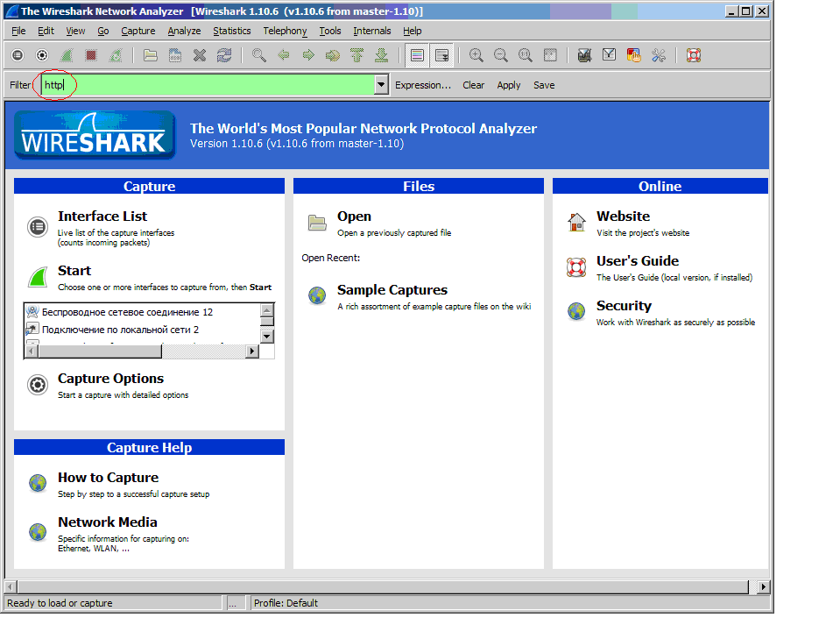This screenshot has width=840, height=639.
Task: Click the Expression... filter button
Action: coord(423,85)
